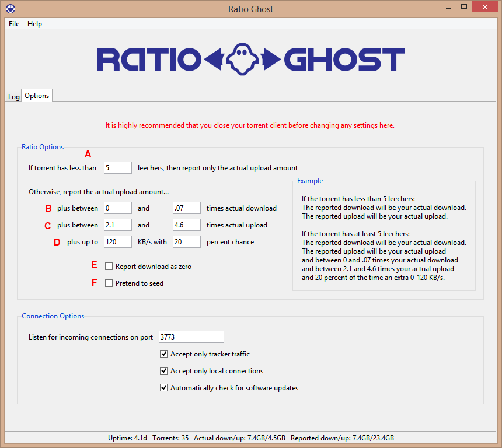
Task: Click the Ratio Ghost logo banner
Action: (x=250, y=59)
